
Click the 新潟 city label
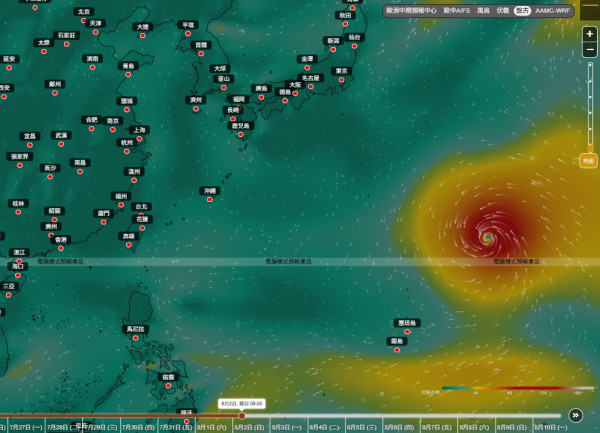pyautogui.click(x=333, y=41)
